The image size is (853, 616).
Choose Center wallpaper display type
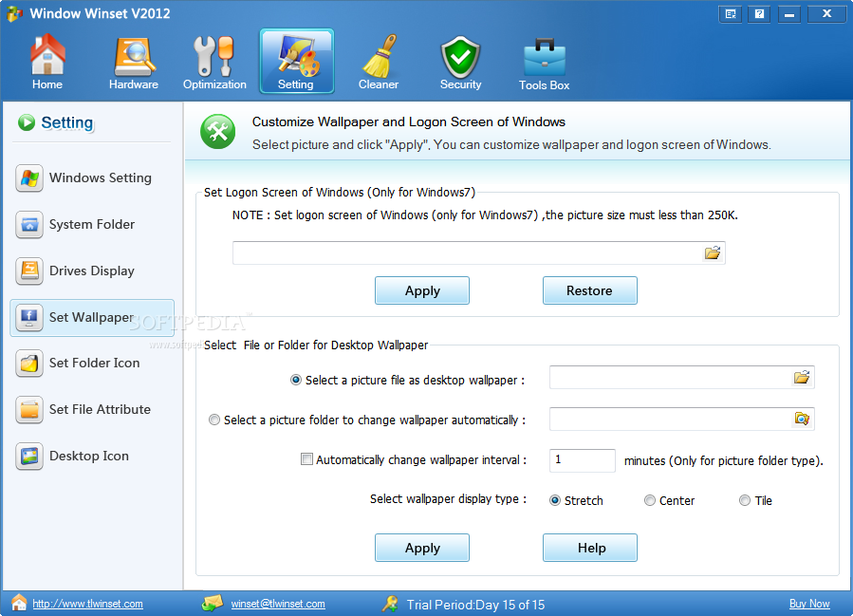[x=650, y=500]
